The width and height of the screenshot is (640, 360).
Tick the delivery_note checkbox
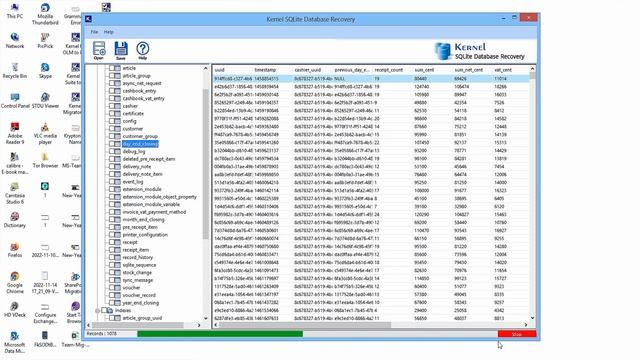tap(111, 167)
